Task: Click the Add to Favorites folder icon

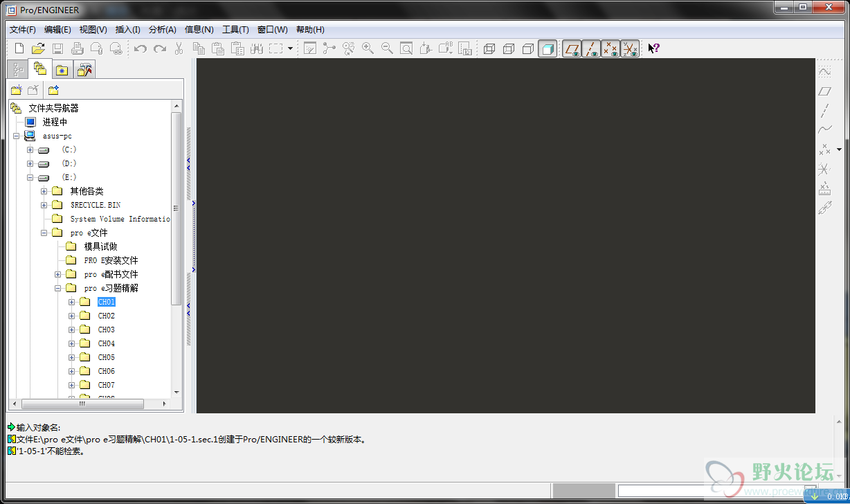Action: point(53,90)
